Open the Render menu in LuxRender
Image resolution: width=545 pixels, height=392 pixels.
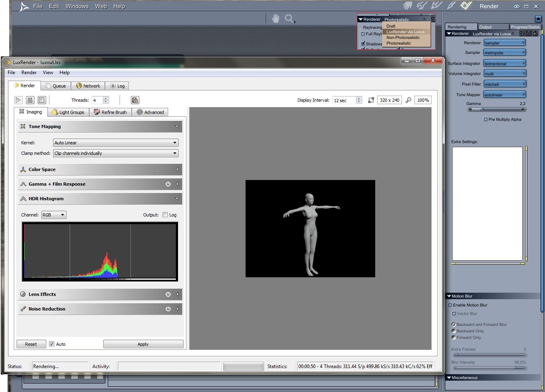point(29,73)
